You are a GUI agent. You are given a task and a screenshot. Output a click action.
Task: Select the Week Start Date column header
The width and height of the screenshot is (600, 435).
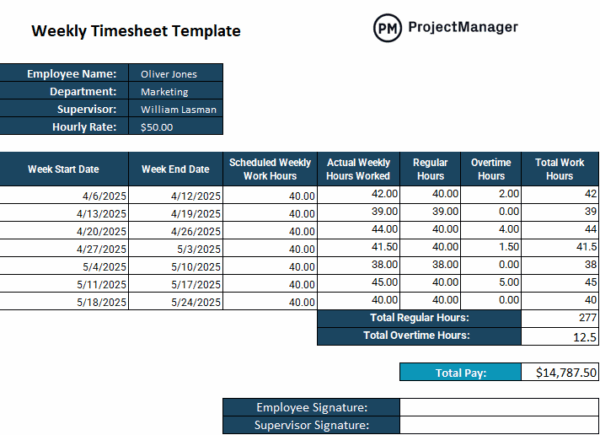click(x=64, y=169)
